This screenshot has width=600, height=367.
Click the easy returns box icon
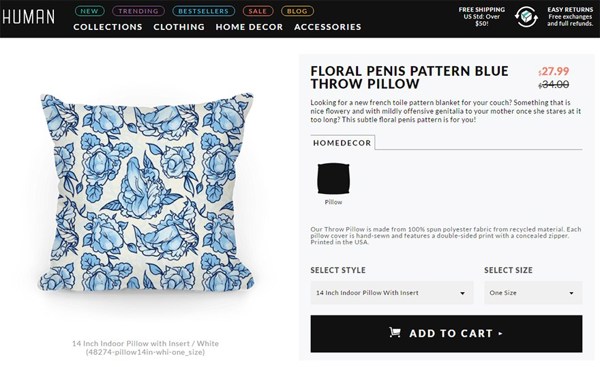526,17
